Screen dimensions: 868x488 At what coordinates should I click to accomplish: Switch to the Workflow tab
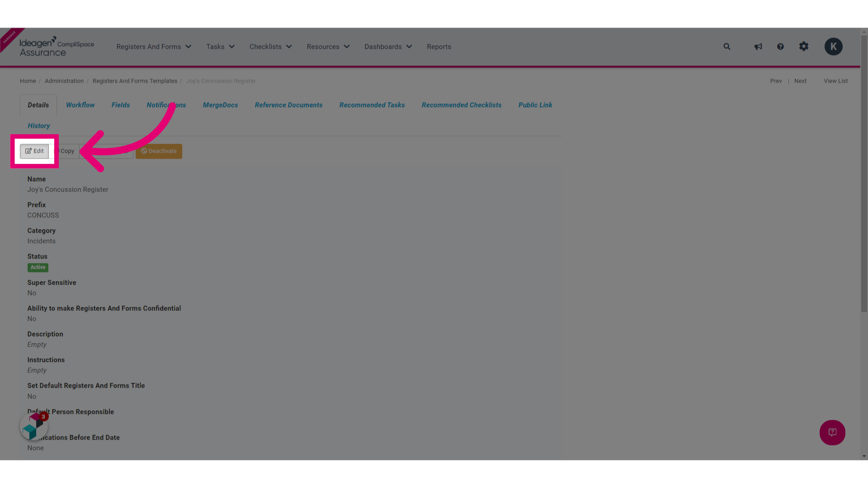(x=80, y=105)
